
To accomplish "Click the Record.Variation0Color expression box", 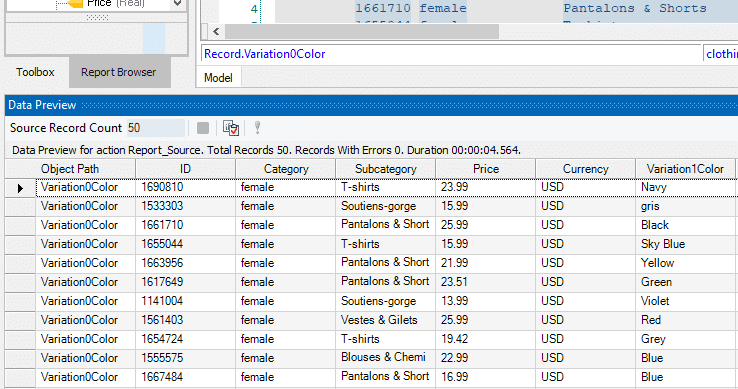I will (x=451, y=54).
